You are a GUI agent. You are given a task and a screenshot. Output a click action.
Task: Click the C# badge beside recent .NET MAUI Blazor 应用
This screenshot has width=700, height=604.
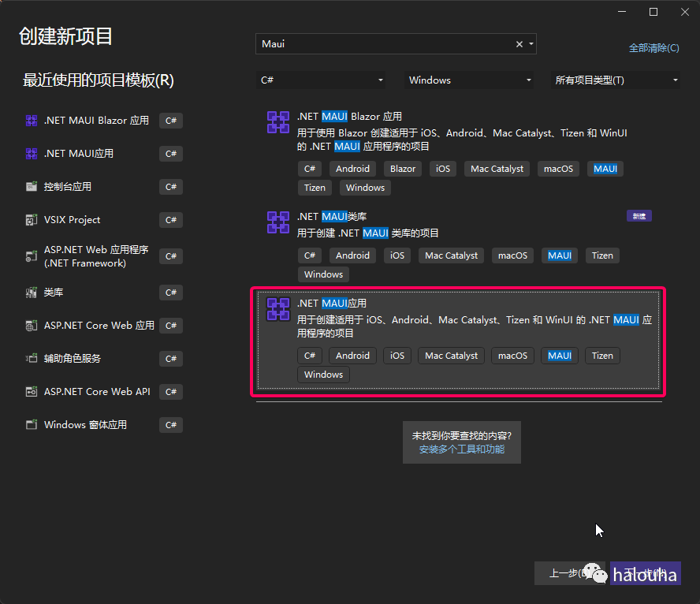coord(171,121)
